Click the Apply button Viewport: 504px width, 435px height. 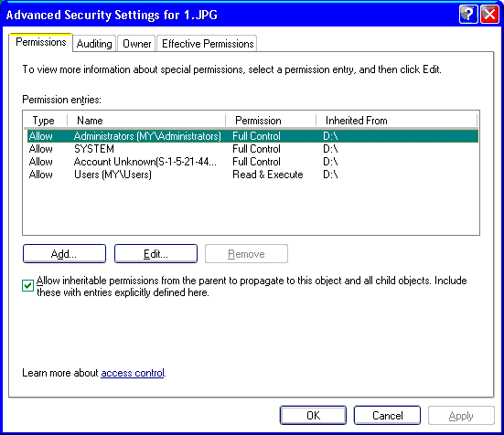461,416
